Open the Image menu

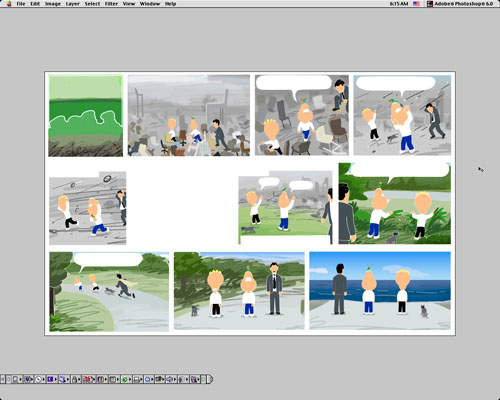[53, 4]
